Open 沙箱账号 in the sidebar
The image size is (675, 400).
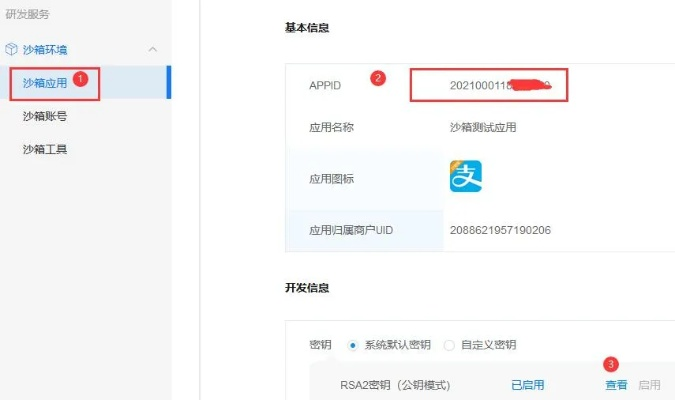pos(45,116)
